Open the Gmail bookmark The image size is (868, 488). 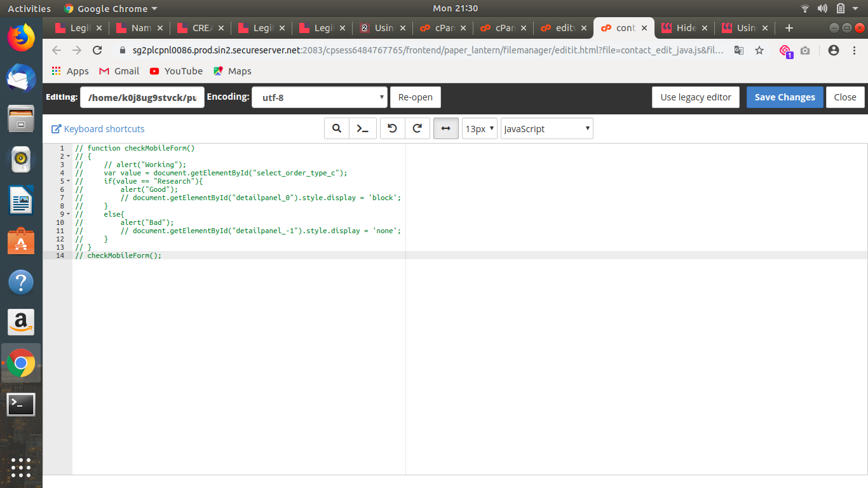coord(119,71)
